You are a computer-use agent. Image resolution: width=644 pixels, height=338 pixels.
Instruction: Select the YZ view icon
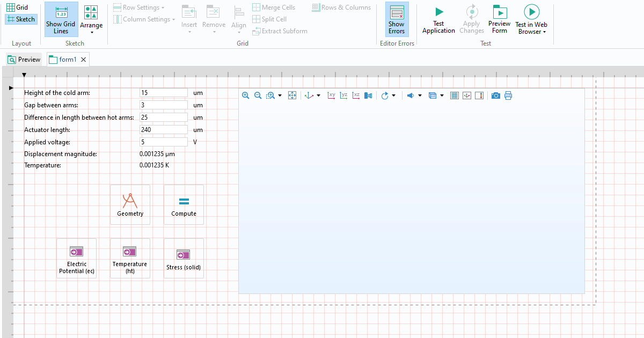[x=343, y=95]
